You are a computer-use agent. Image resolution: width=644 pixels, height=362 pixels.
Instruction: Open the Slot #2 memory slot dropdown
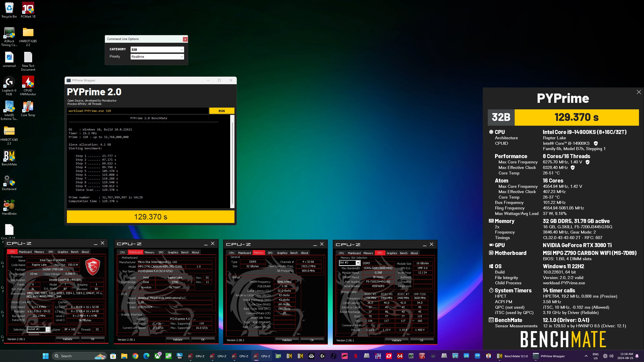[349, 263]
